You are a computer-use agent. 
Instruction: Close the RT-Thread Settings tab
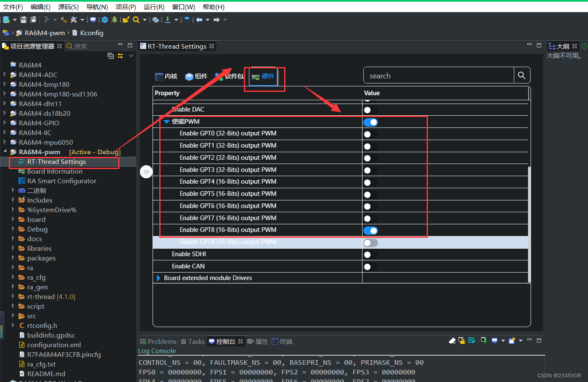coord(212,46)
